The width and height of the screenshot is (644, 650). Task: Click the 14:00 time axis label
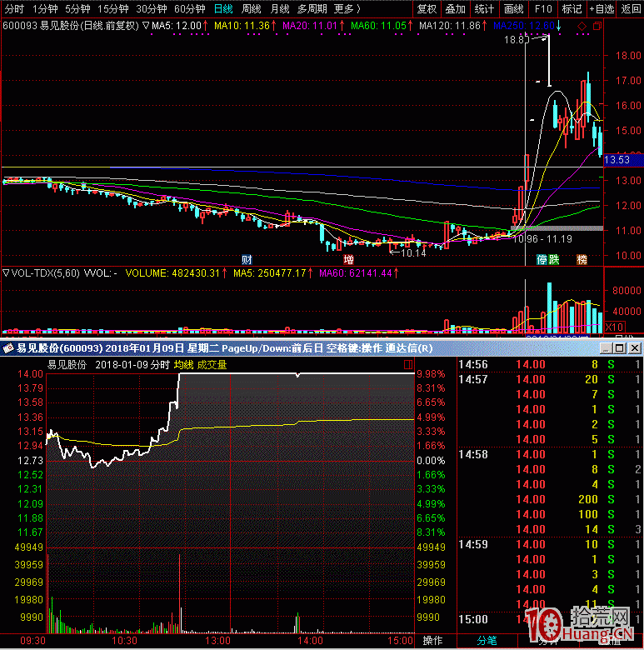coord(310,641)
